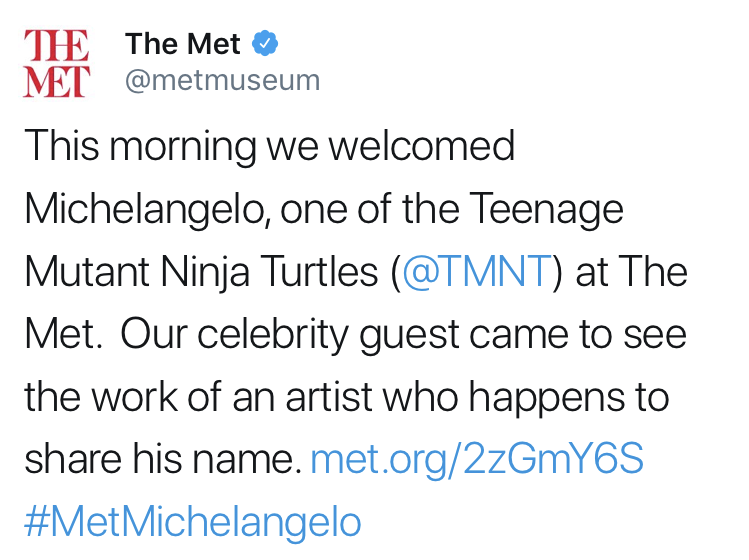Click the words "Mutant Ninja Turtles"
This screenshot has height=560, width=749.
pyautogui.click(x=203, y=272)
